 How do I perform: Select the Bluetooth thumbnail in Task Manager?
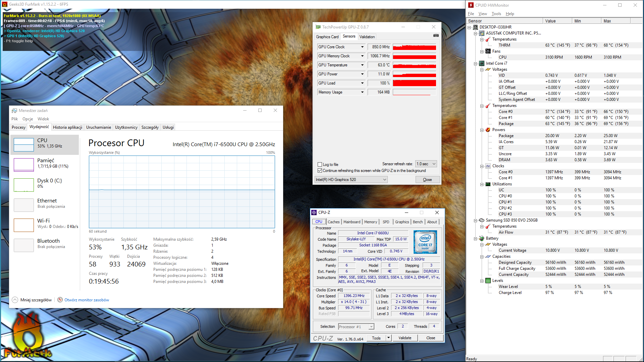24,245
